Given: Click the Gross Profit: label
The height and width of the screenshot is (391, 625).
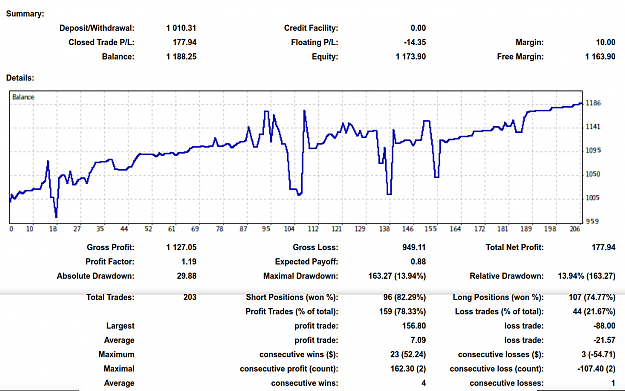Looking at the screenshot, I should [x=110, y=248].
